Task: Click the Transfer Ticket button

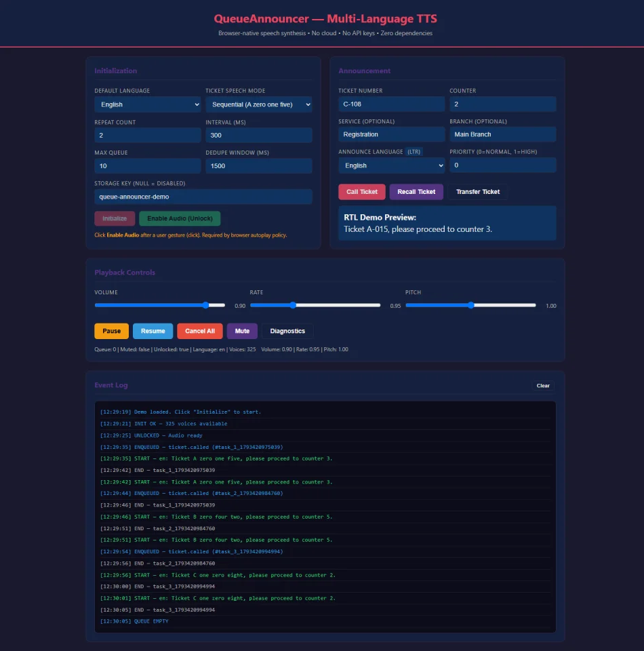Action: (x=478, y=192)
